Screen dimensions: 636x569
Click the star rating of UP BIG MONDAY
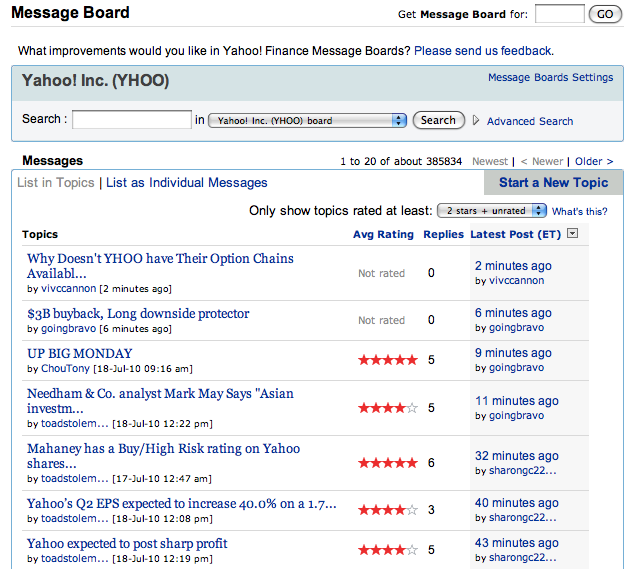[x=388, y=360]
